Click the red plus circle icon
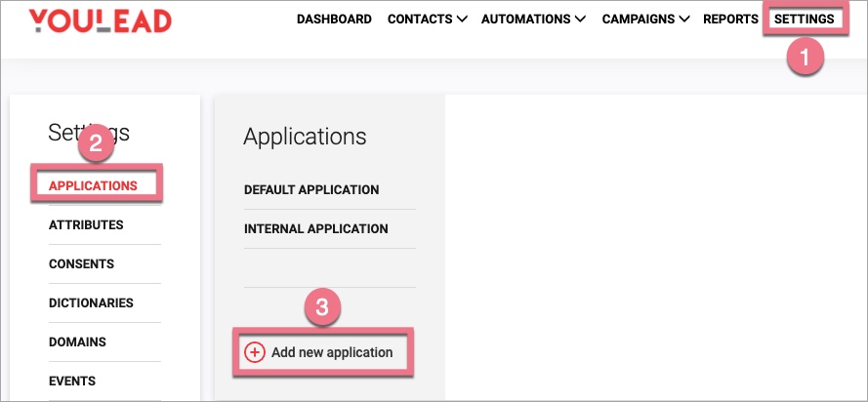Viewport: 868px width, 402px height. [255, 352]
